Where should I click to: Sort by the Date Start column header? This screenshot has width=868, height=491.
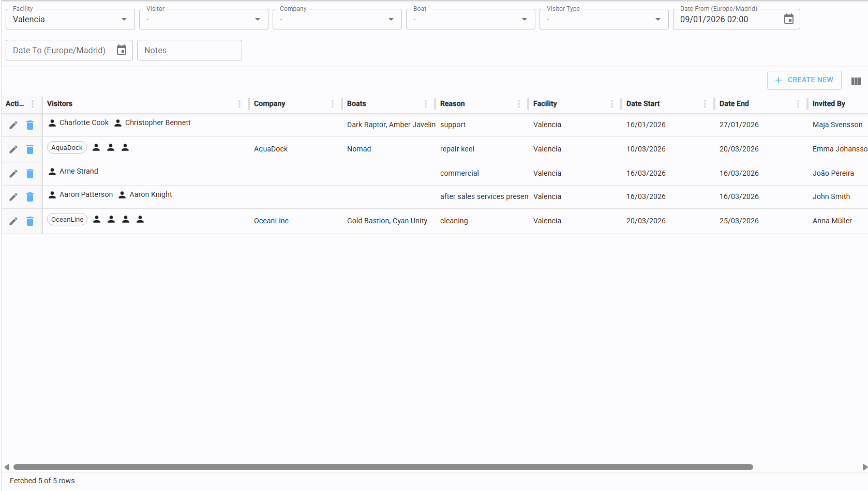(643, 104)
